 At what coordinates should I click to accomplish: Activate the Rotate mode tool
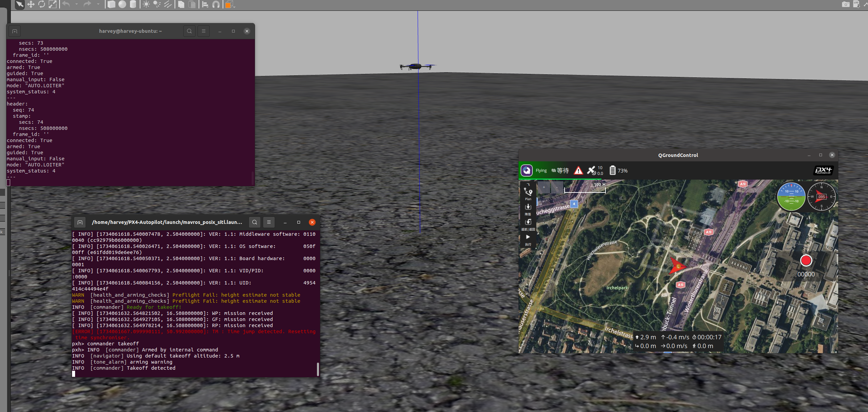[x=42, y=4]
